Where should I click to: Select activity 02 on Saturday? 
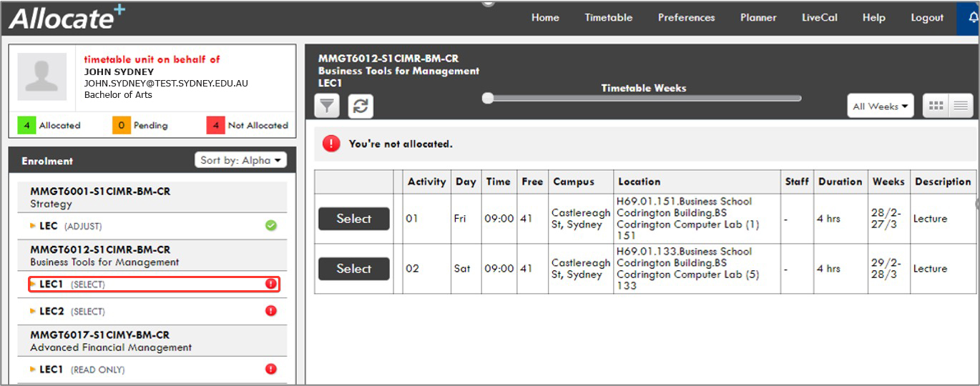[x=353, y=269]
